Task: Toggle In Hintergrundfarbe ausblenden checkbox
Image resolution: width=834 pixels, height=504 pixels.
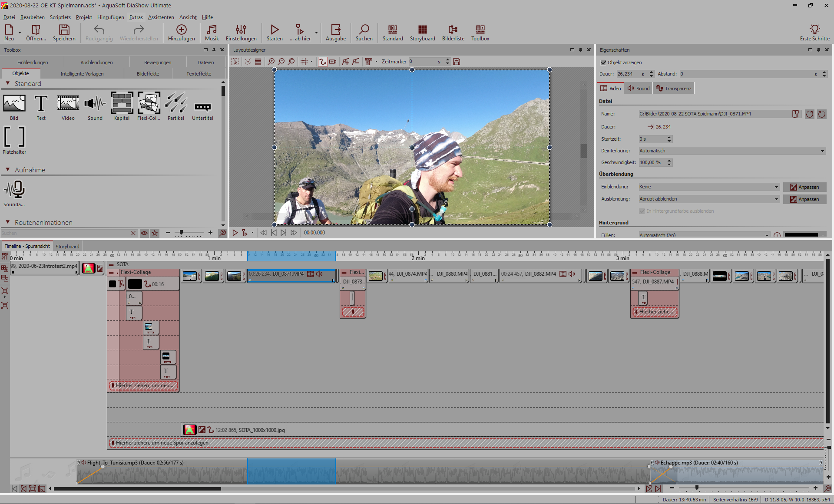Action: pyautogui.click(x=642, y=211)
